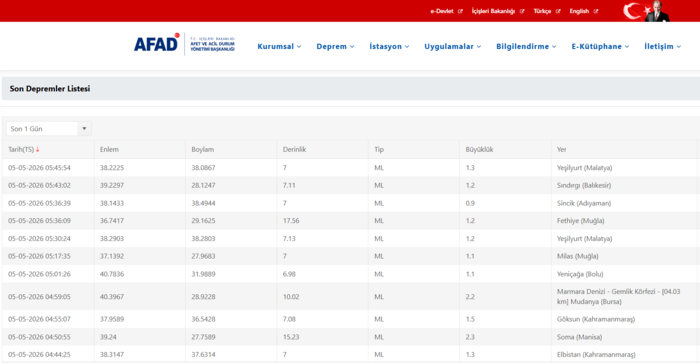Open the İstasyon menu

click(389, 46)
